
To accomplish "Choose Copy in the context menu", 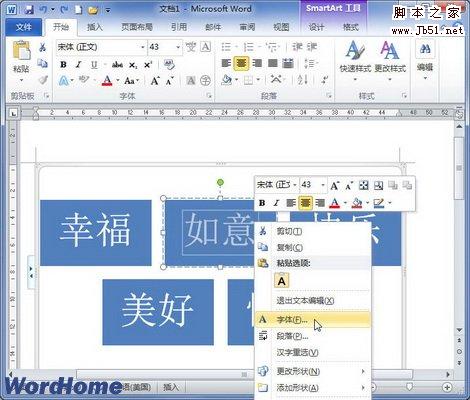I will click(x=313, y=247).
